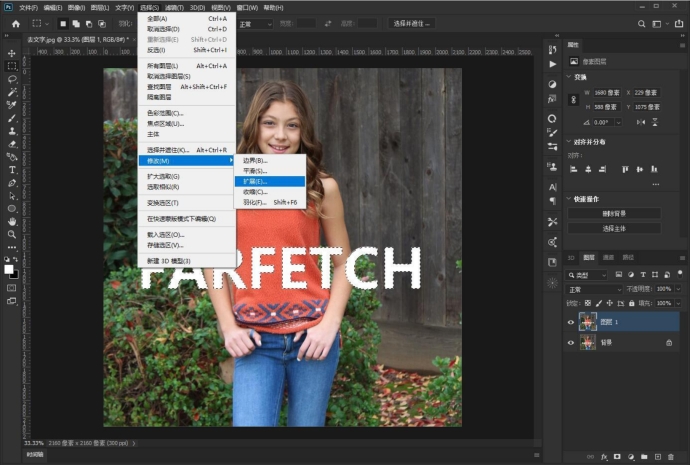Image resolution: width=690 pixels, height=465 pixels.
Task: Open the 填充 fill dropdown arrow
Action: tap(678, 303)
